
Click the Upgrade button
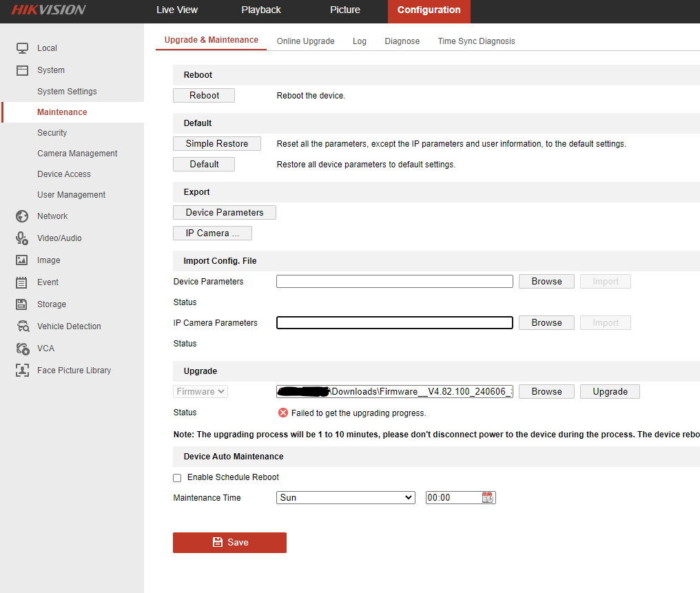pyautogui.click(x=610, y=391)
